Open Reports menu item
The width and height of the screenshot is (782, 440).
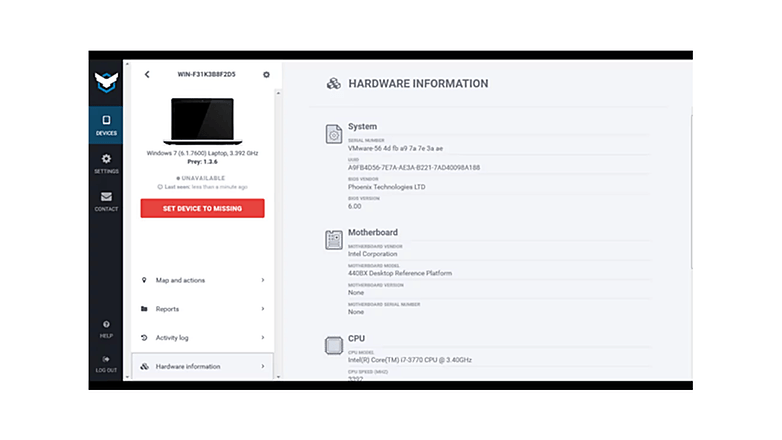click(x=202, y=309)
